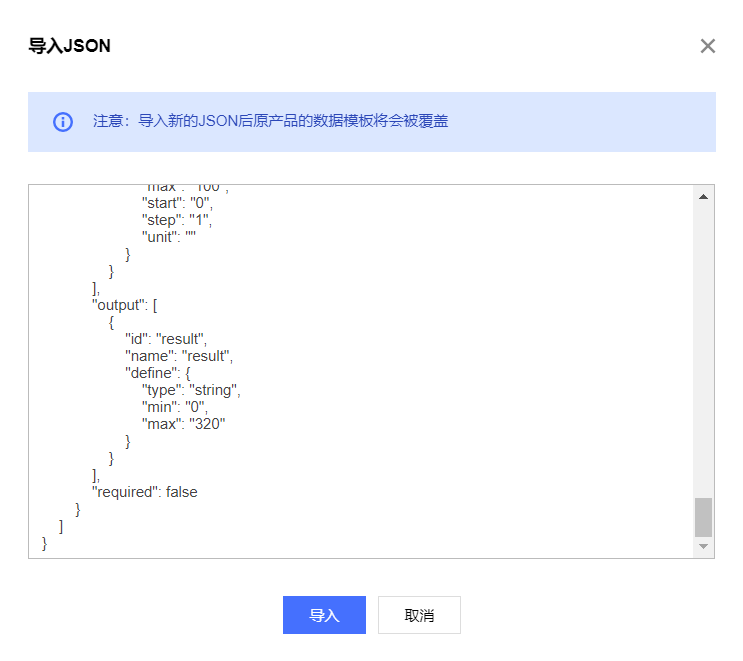Screen dimensions: 743x661
Task: Click the info icon in notice banner
Action: coord(63,122)
